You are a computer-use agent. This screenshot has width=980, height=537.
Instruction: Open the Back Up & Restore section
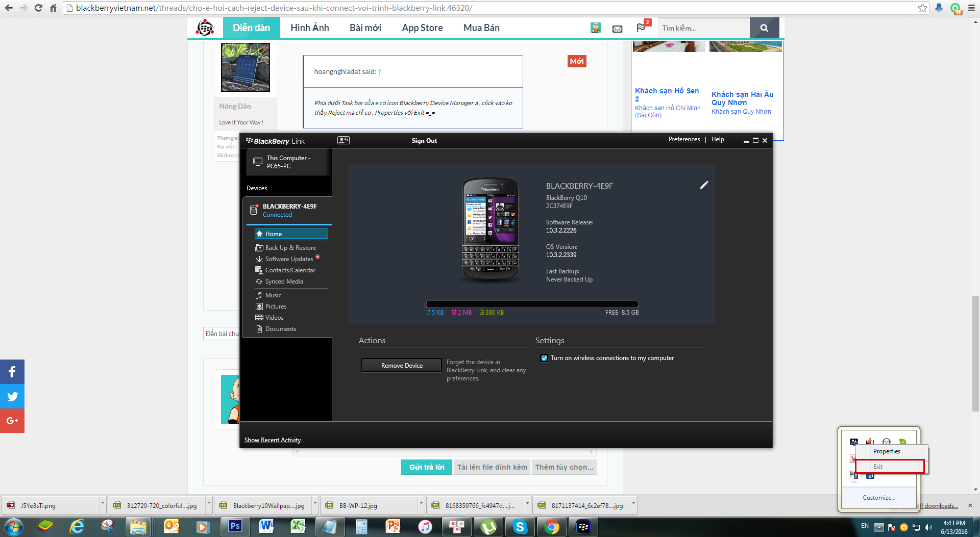tap(290, 248)
